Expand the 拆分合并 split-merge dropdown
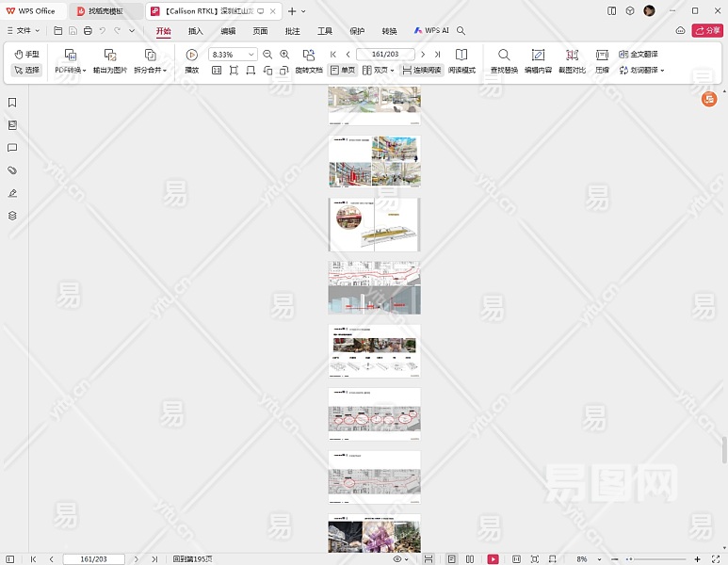Viewport: 728px width, 565px height. click(150, 71)
